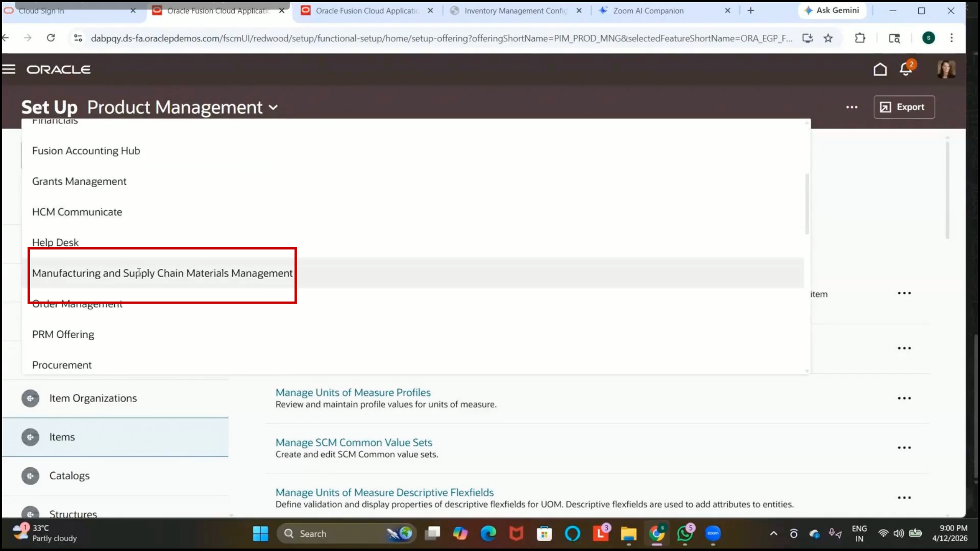Open File Explorer from taskbar

click(629, 534)
